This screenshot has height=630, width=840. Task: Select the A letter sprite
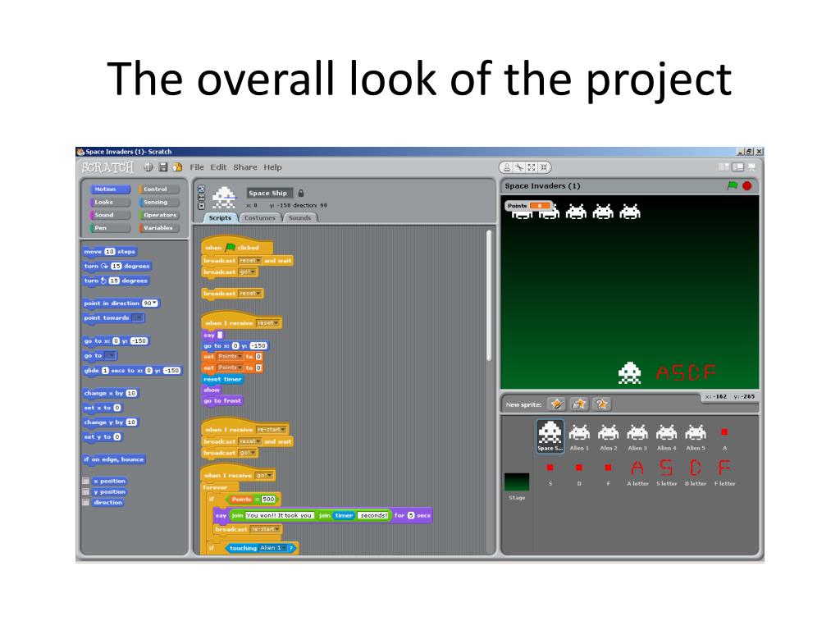tap(637, 472)
